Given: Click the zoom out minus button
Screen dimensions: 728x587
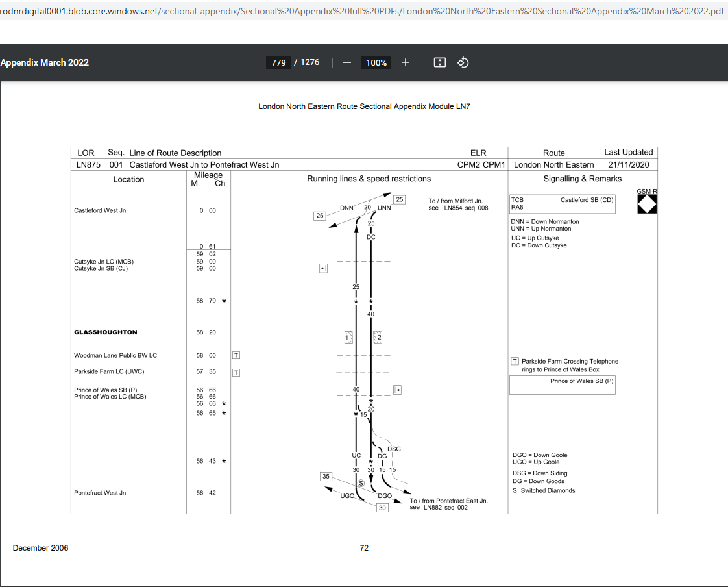Looking at the screenshot, I should pyautogui.click(x=347, y=62).
